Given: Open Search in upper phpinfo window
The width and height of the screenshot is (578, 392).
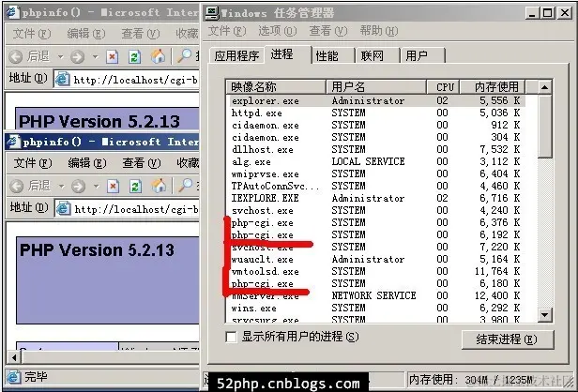Looking at the screenshot, I should coord(184,56).
